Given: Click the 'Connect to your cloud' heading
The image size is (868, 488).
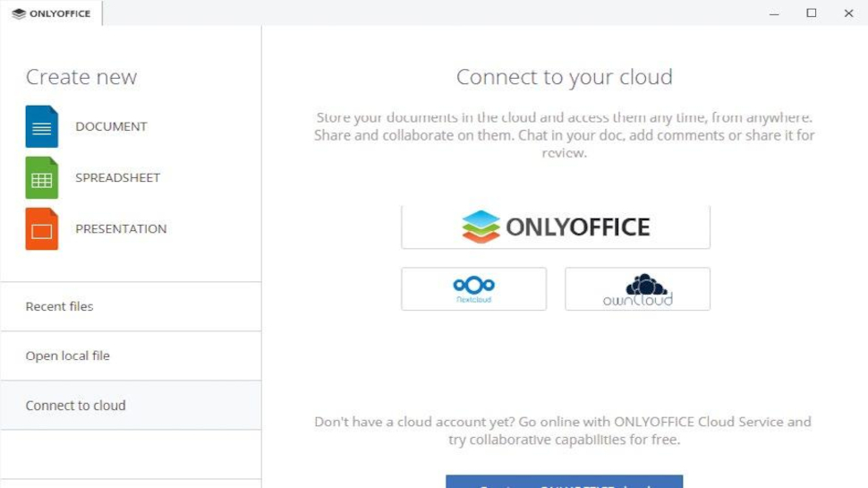Looking at the screenshot, I should [x=564, y=76].
